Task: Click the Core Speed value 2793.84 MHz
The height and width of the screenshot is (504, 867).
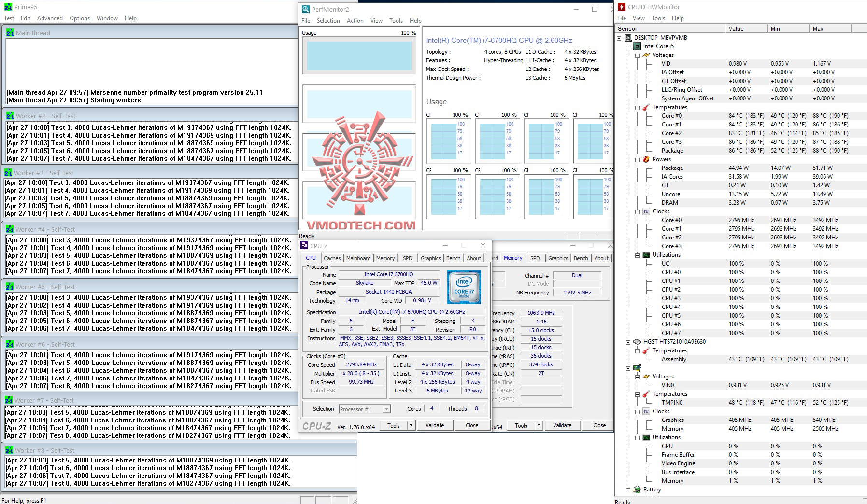Action: (361, 365)
